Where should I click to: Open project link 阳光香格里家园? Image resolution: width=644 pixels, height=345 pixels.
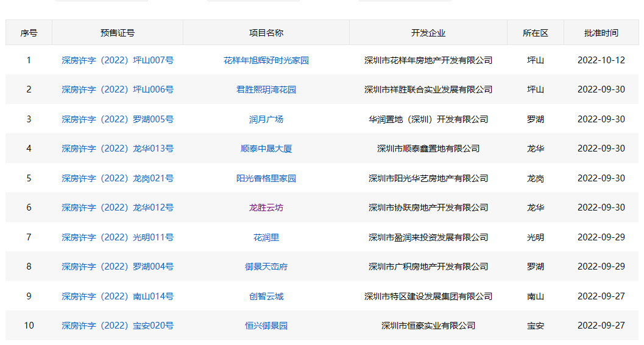tap(266, 178)
